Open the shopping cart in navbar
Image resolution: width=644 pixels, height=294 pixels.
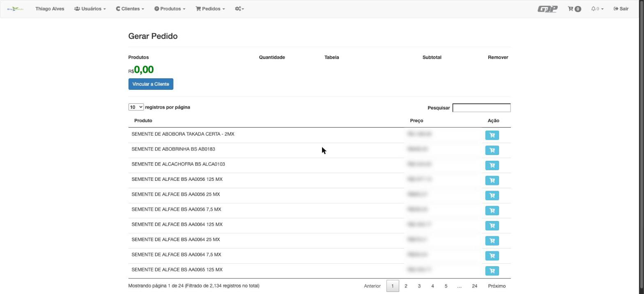point(574,9)
